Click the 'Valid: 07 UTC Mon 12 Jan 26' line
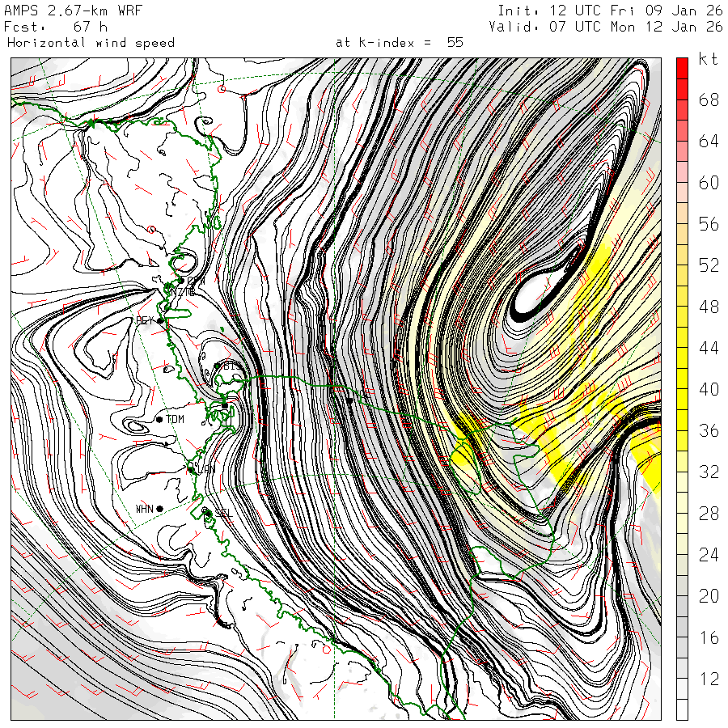The height and width of the screenshot is (728, 728). tap(605, 27)
